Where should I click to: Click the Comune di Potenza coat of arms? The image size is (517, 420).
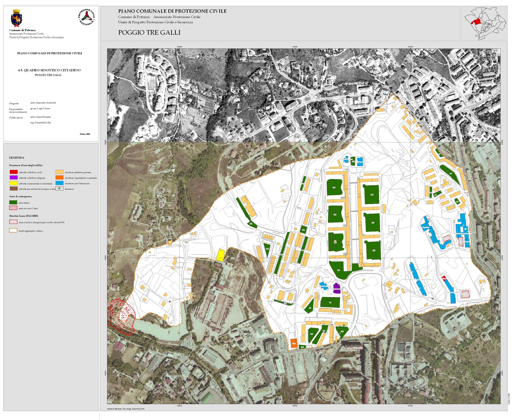point(16,18)
